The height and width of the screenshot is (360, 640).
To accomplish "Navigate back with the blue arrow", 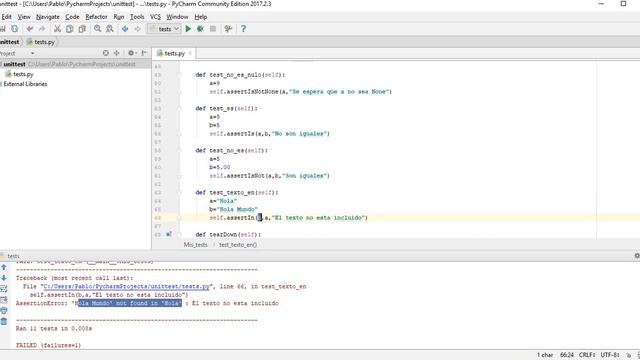I will pos(125,29).
